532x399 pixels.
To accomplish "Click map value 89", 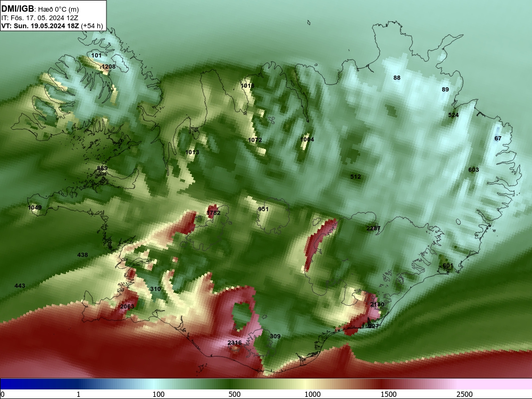I will pos(445,89).
